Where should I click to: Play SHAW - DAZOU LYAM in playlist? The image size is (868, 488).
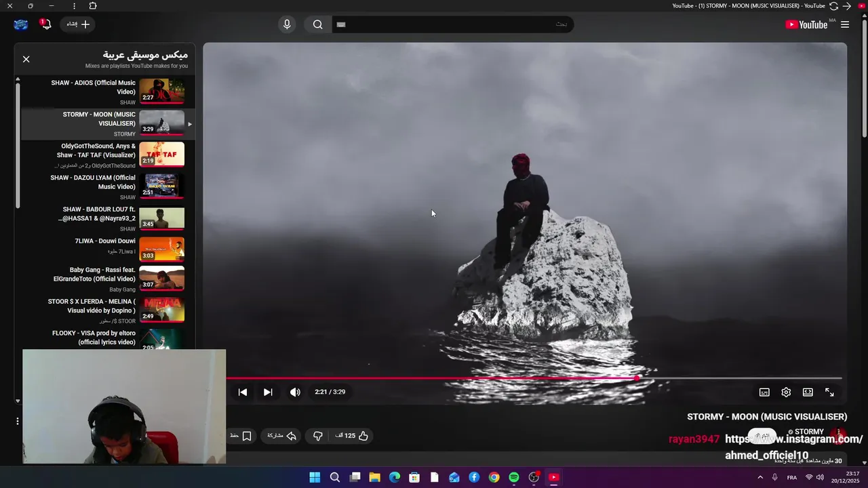click(108, 186)
